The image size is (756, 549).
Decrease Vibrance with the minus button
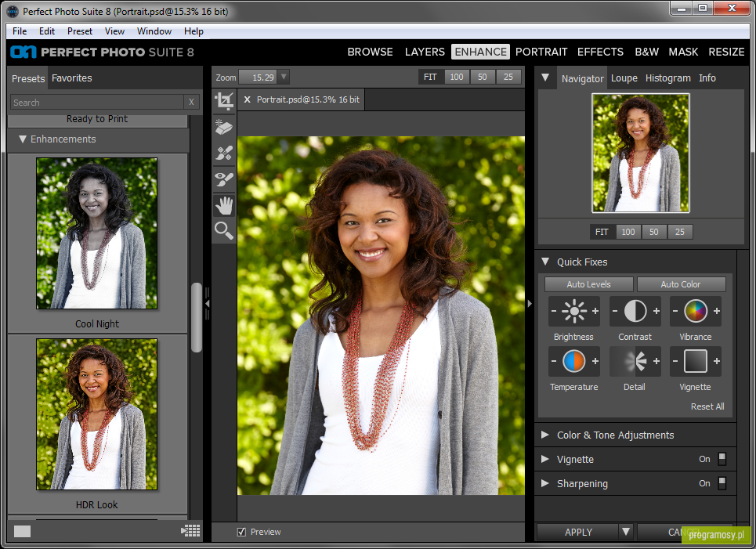click(x=675, y=311)
